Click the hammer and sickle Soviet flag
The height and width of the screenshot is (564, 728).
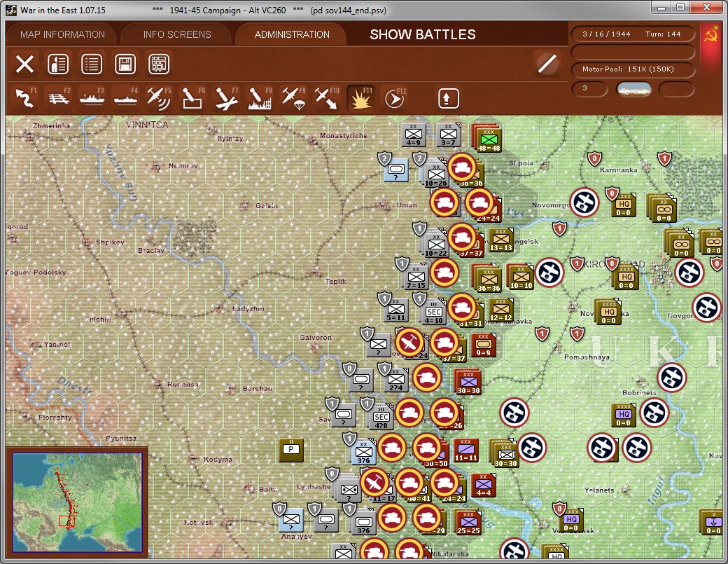710,34
